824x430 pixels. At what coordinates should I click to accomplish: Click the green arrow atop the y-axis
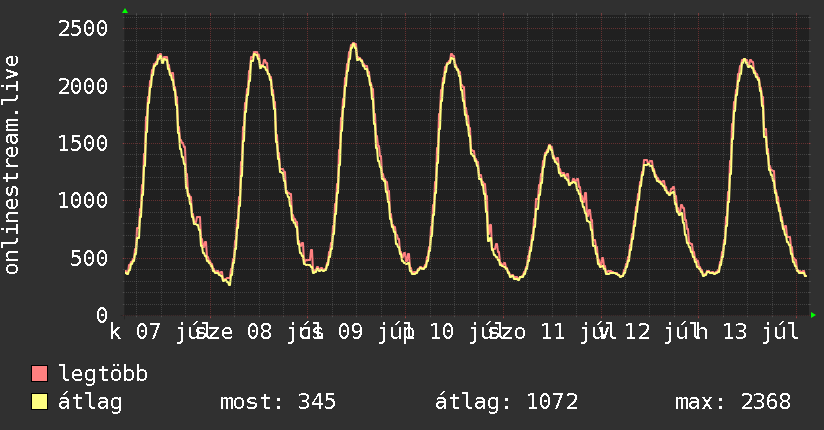point(125,11)
